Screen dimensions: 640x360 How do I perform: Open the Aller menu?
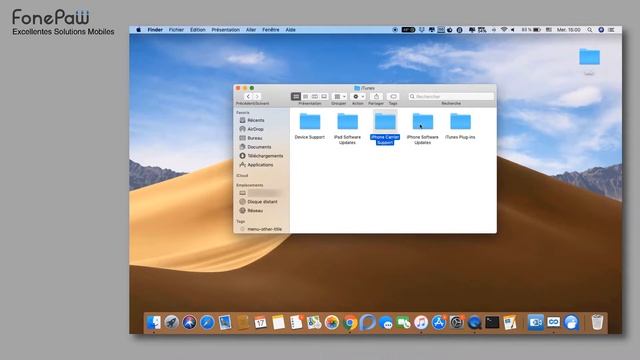[x=251, y=30]
